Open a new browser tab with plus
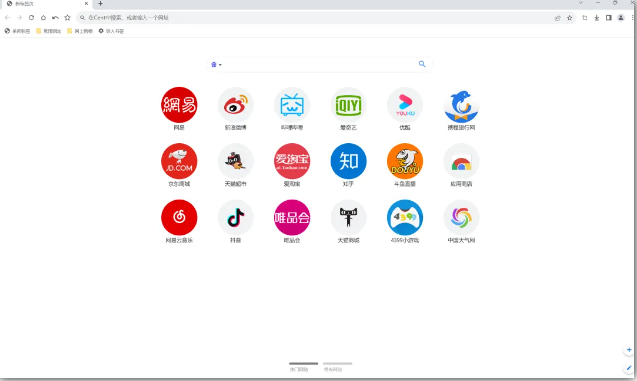637x381 pixels. [x=100, y=4]
